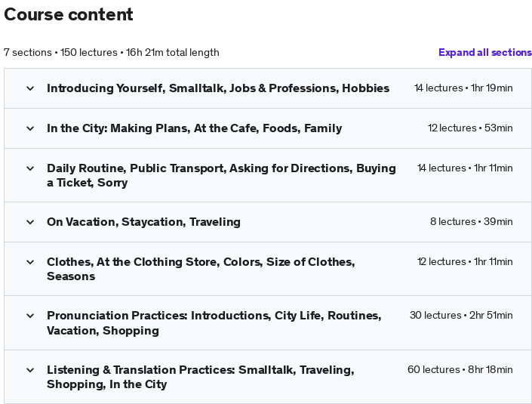This screenshot has width=532, height=404.
Task: Expand chevron for Introducing Yourself section
Action: click(30, 88)
